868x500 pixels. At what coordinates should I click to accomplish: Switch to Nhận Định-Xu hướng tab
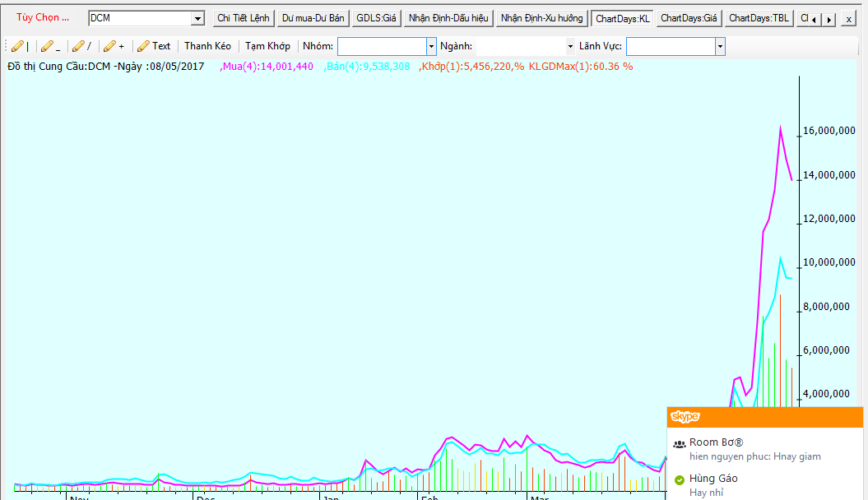pos(542,18)
